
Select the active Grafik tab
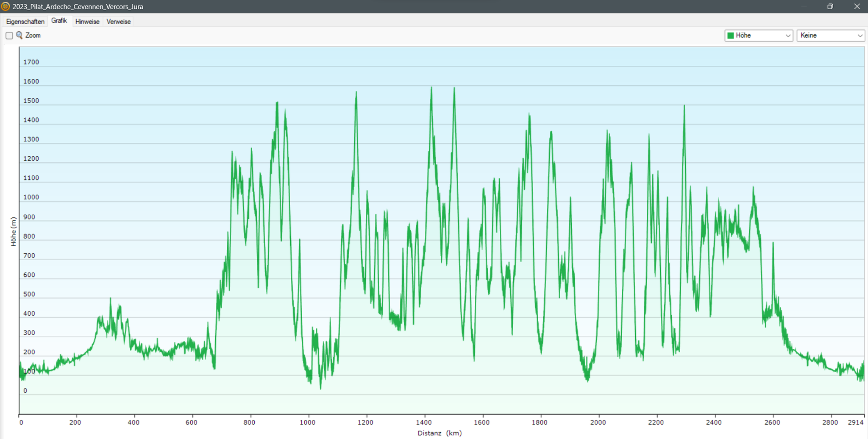(x=59, y=20)
